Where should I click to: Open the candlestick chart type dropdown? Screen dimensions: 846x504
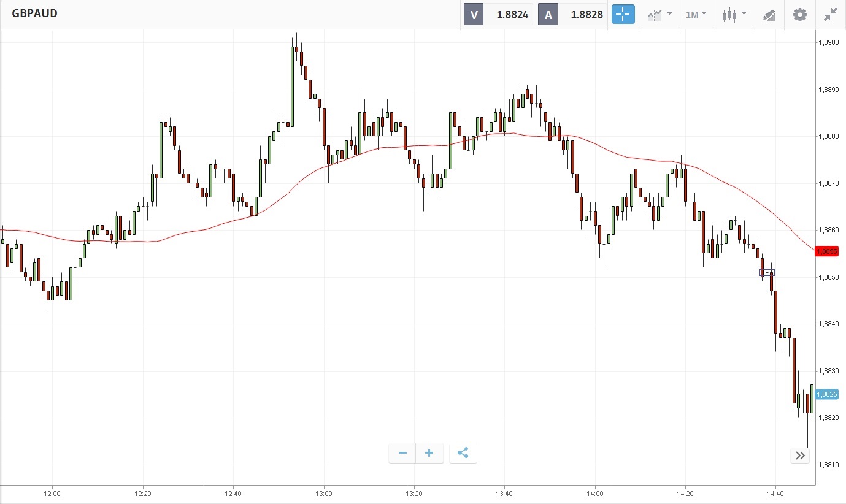pyautogui.click(x=734, y=14)
